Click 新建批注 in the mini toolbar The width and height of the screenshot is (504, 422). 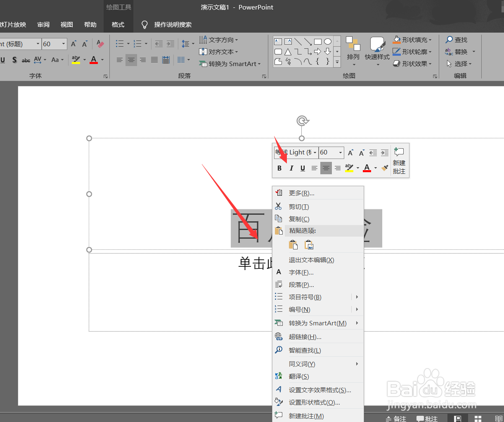point(399,161)
